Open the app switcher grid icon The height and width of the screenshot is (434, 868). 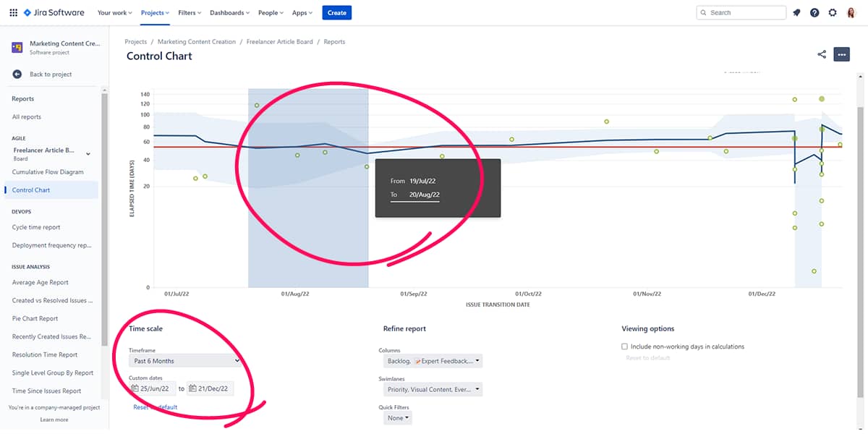pos(13,12)
